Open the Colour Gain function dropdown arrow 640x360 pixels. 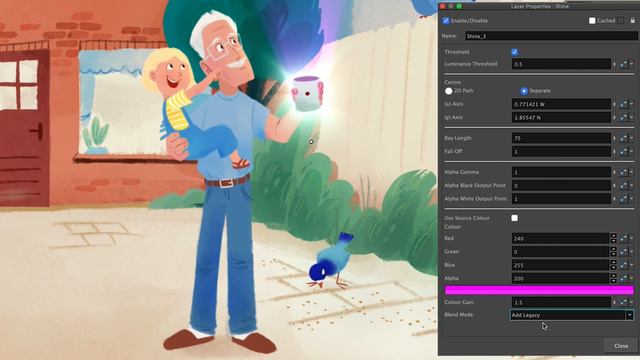pos(631,302)
